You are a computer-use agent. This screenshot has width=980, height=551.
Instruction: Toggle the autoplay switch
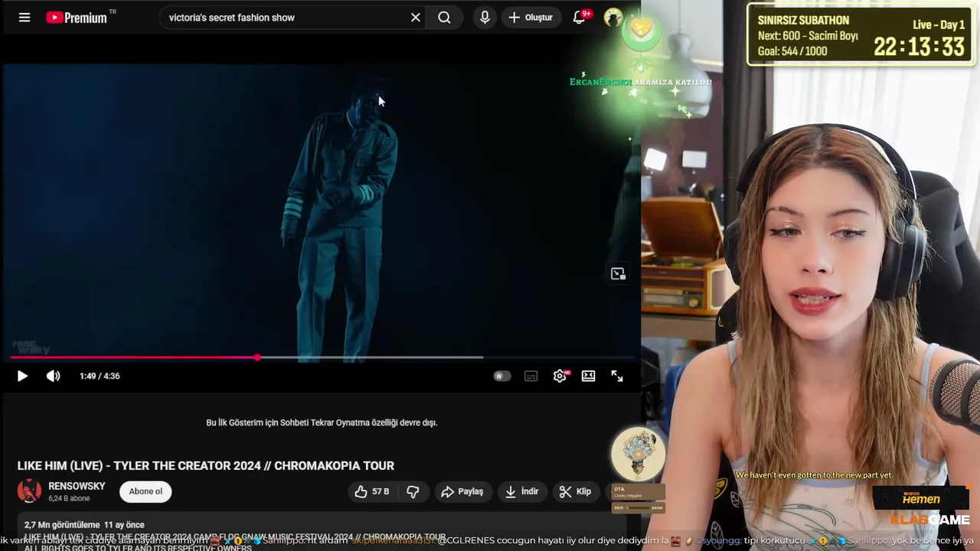tap(501, 376)
